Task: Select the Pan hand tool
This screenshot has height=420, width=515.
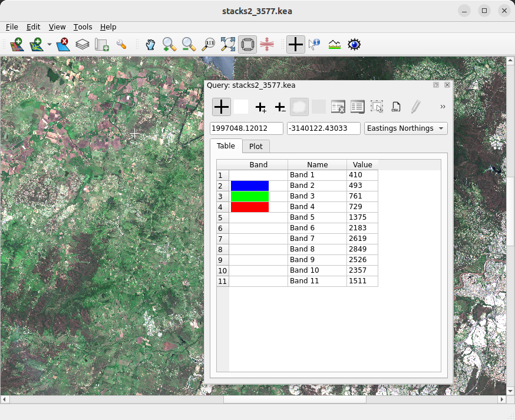Action: click(x=150, y=44)
